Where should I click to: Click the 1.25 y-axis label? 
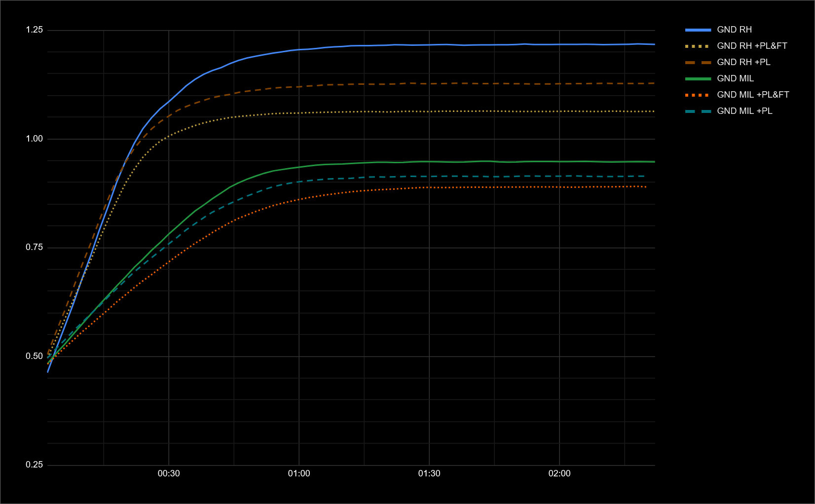35,30
